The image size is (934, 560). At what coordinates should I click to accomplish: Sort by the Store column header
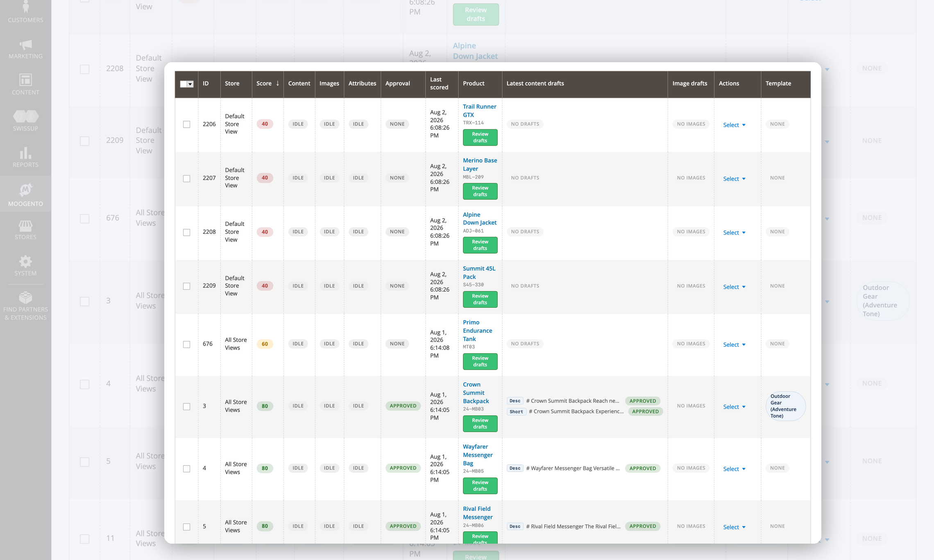point(236,84)
